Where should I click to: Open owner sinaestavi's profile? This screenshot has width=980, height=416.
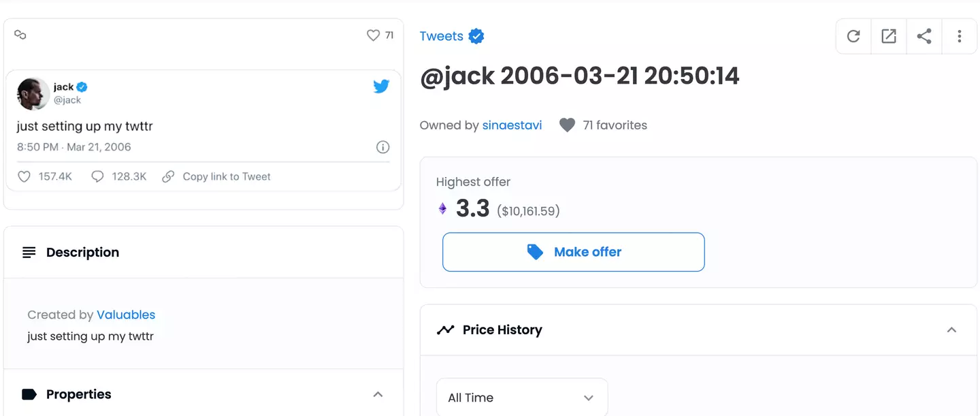click(512, 125)
